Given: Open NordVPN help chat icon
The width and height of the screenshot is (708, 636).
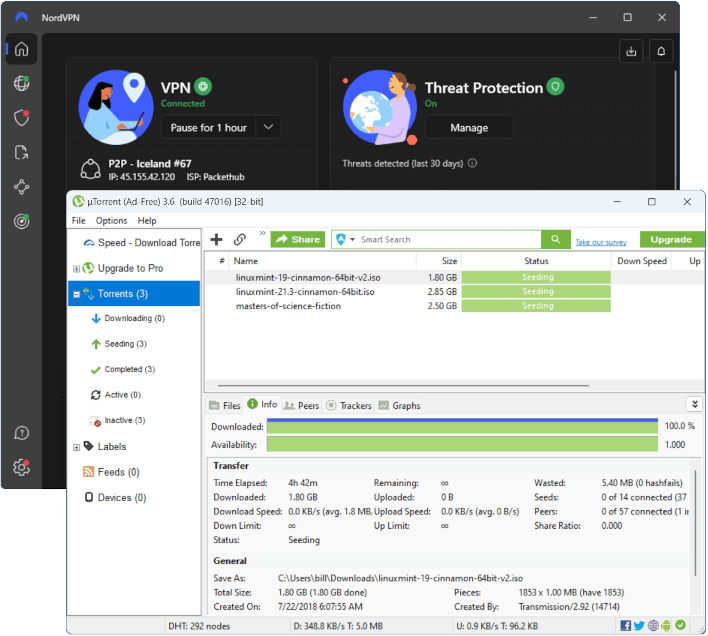Looking at the screenshot, I should 21,433.
